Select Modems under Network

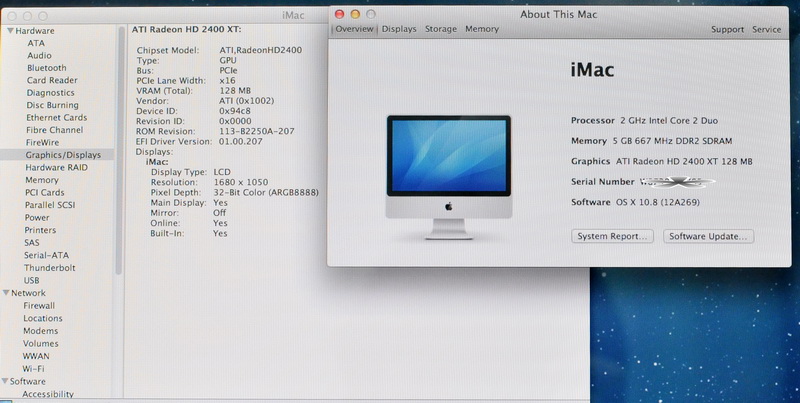[x=40, y=331]
